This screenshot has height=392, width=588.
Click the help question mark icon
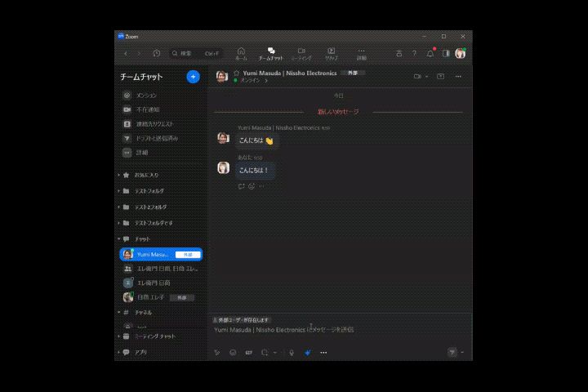coord(414,54)
